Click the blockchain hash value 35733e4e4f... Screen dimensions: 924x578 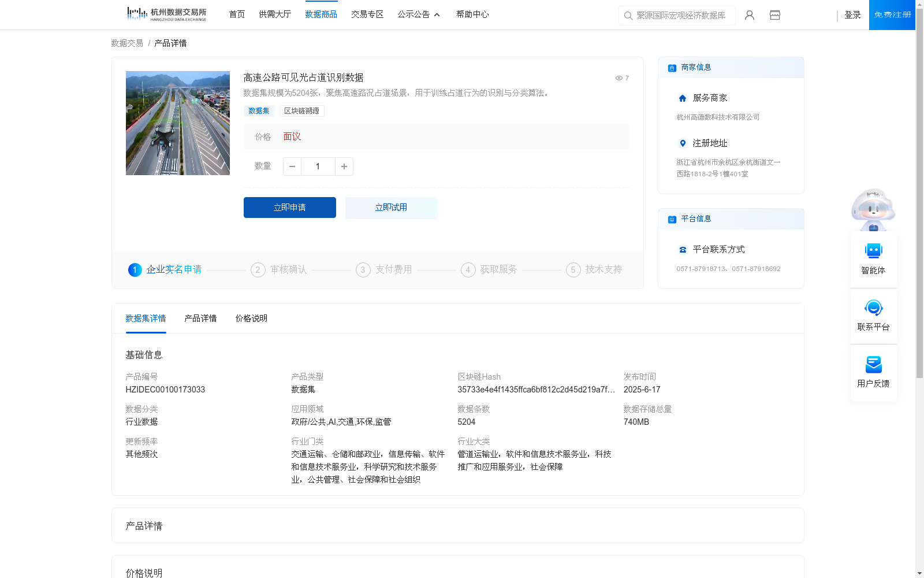(536, 390)
